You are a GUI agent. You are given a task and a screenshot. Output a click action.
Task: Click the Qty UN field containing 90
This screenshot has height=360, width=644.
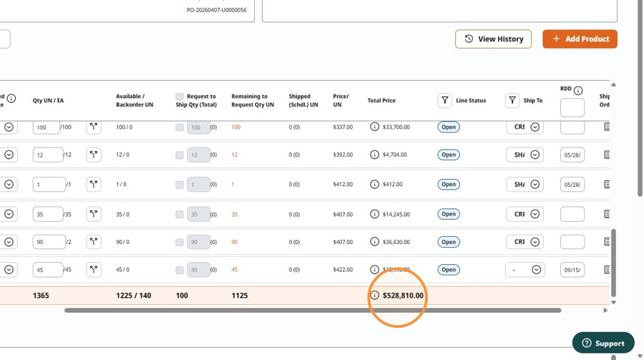pos(49,242)
